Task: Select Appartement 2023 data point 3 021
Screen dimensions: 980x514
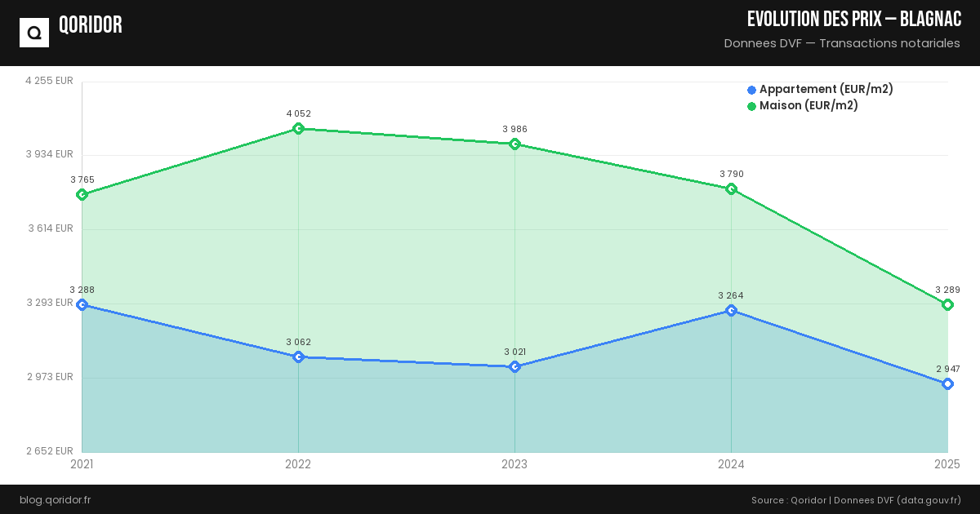Action: pyautogui.click(x=514, y=366)
